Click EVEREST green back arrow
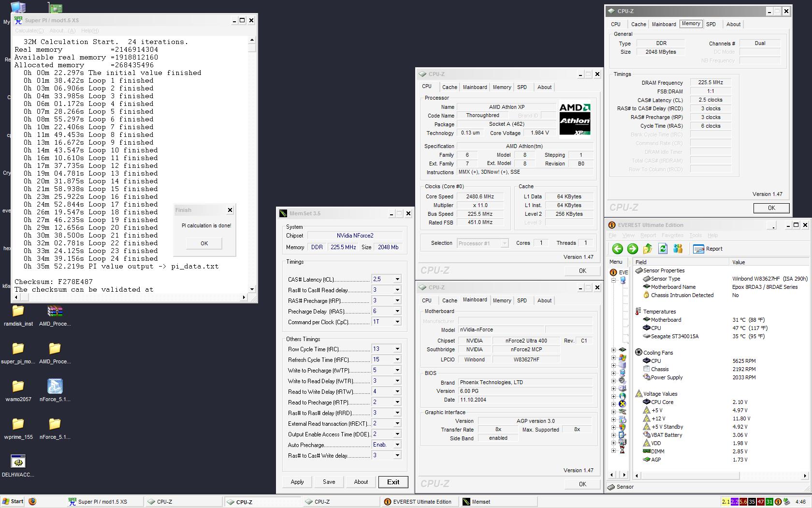The image size is (812, 508). pyautogui.click(x=617, y=249)
